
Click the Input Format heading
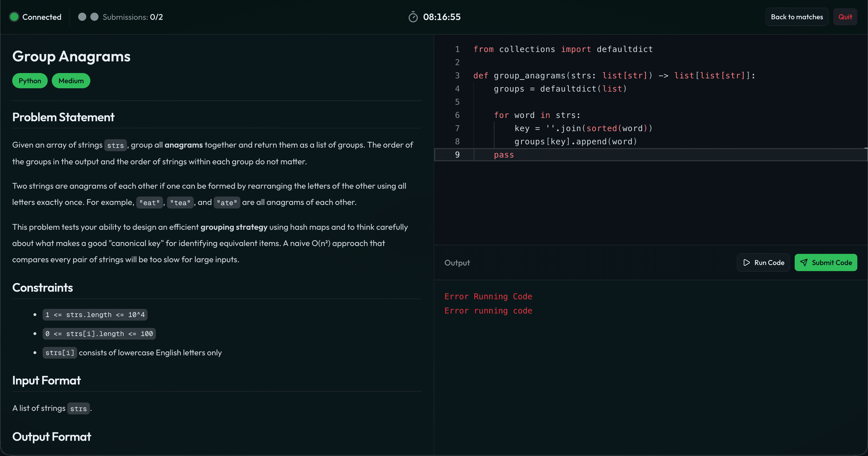click(46, 381)
